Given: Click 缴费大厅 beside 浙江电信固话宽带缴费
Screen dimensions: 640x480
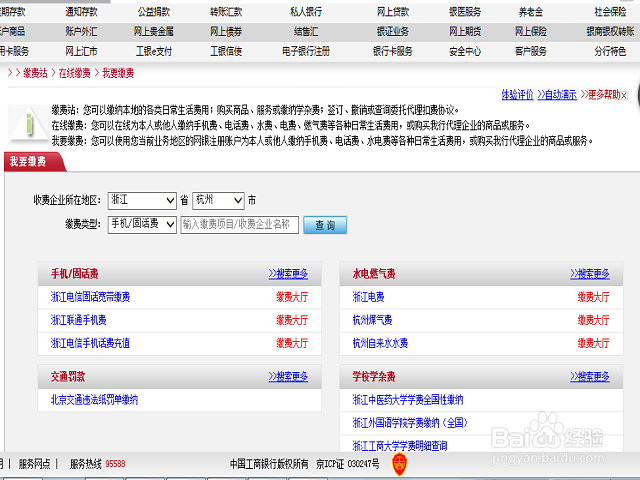Looking at the screenshot, I should (x=292, y=297).
